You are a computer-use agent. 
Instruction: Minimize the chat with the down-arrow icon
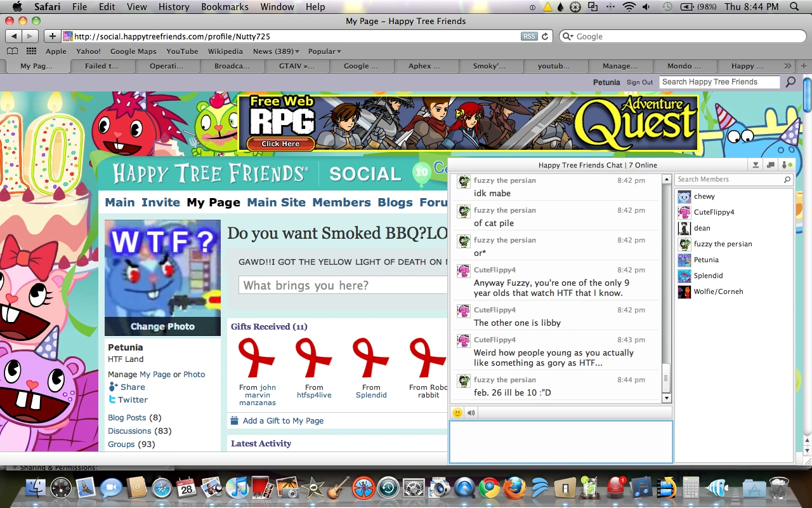pos(756,165)
